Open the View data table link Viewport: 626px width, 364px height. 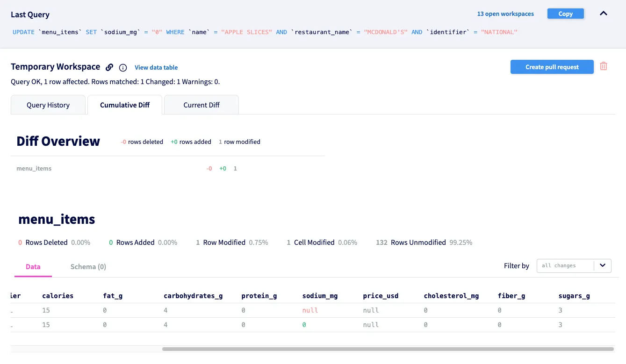click(x=156, y=68)
